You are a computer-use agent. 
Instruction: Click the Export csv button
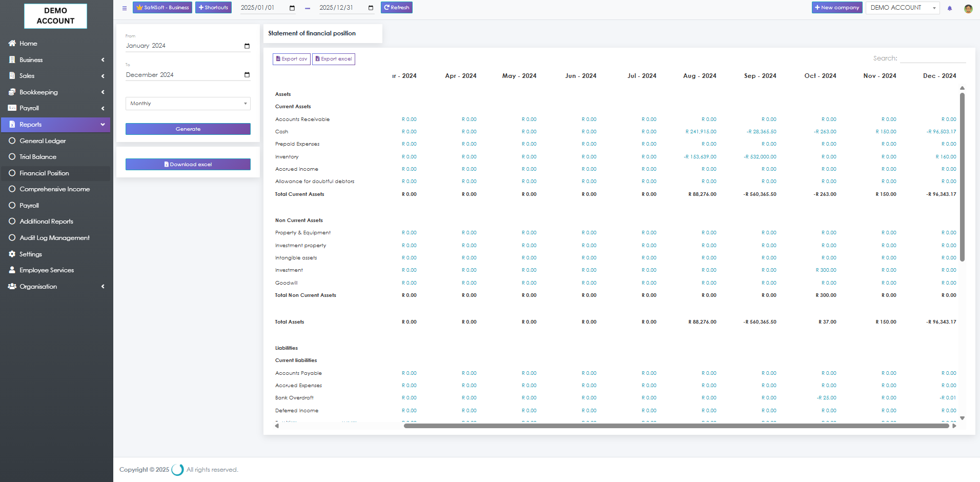(292, 59)
